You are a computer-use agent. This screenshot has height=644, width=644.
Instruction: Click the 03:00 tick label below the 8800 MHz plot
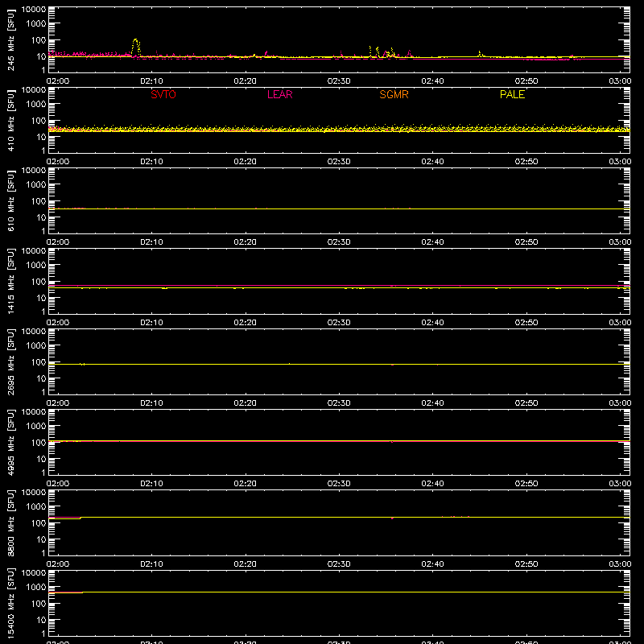pos(620,564)
